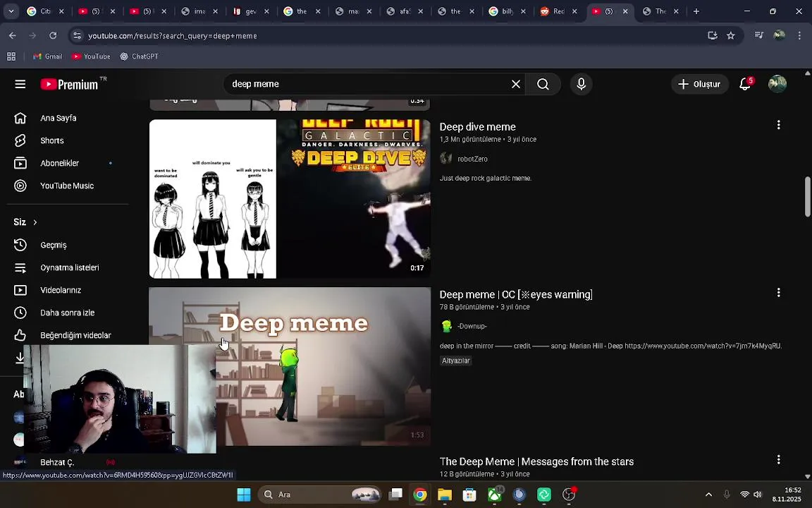This screenshot has height=508, width=812.
Task: Open options menu for Deep meme OC video
Action: [778, 292]
